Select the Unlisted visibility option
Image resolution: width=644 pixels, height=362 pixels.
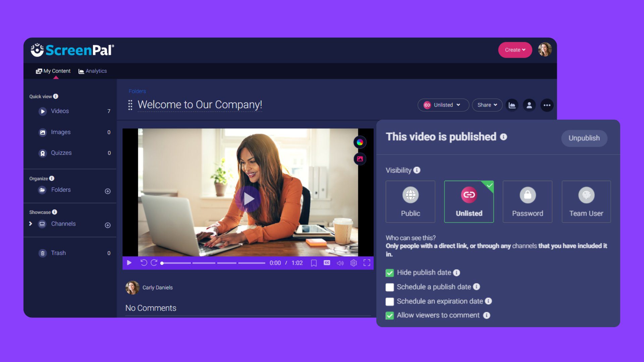click(x=468, y=201)
